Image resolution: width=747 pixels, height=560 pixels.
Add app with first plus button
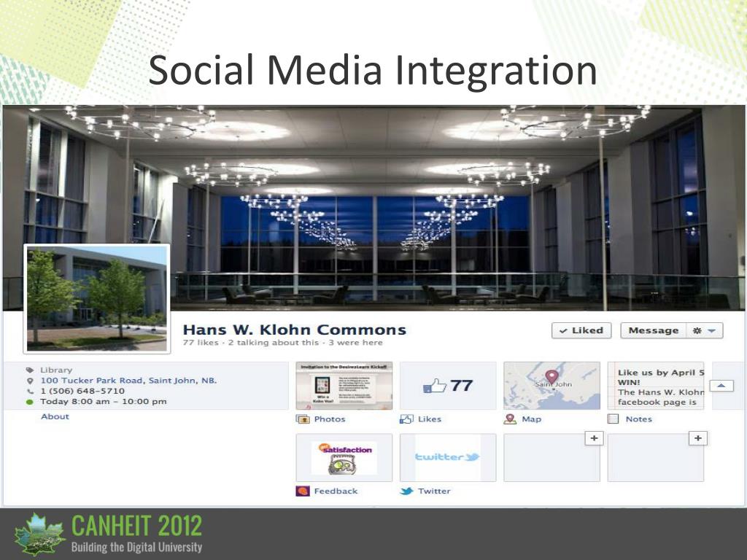coord(594,438)
